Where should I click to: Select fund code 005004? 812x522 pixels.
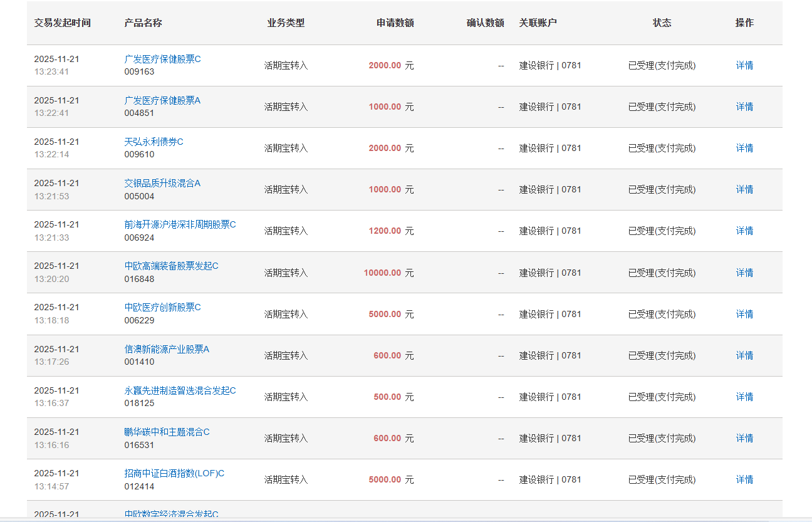(x=139, y=196)
